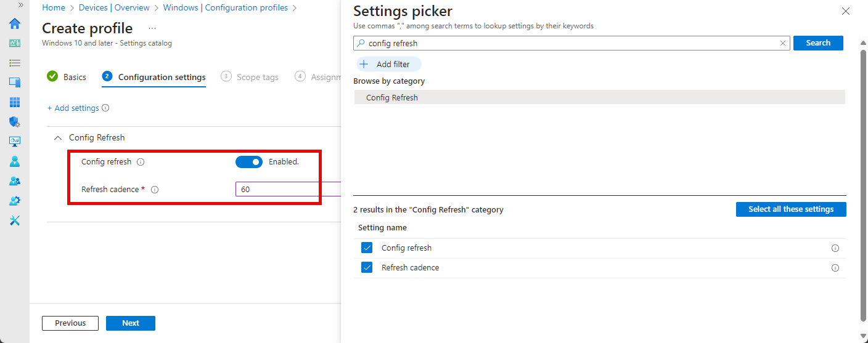The width and height of the screenshot is (868, 343).
Task: Click into the settings search box
Action: [x=571, y=43]
